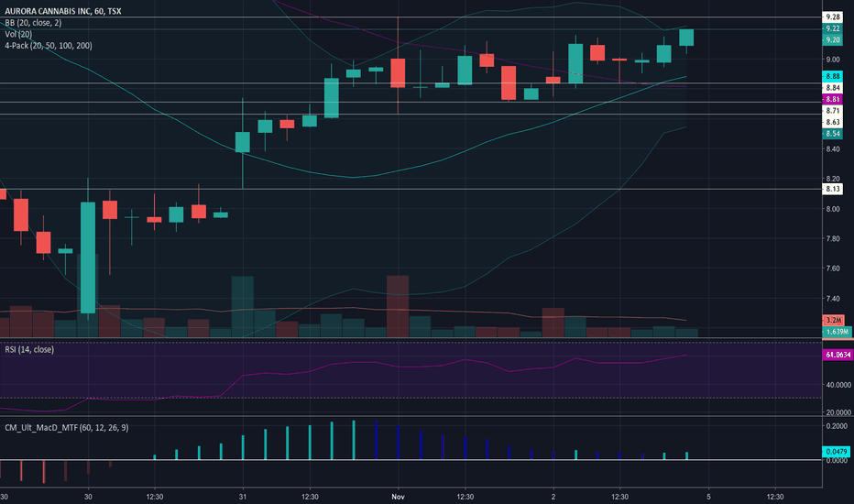
Task: Click the 9.20 current price label
Action: 832,39
